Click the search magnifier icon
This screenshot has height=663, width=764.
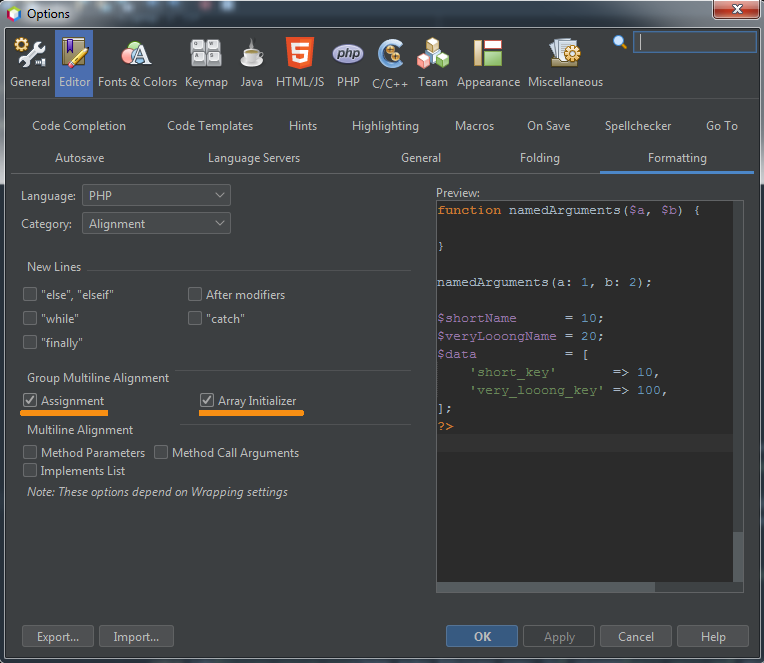(619, 42)
